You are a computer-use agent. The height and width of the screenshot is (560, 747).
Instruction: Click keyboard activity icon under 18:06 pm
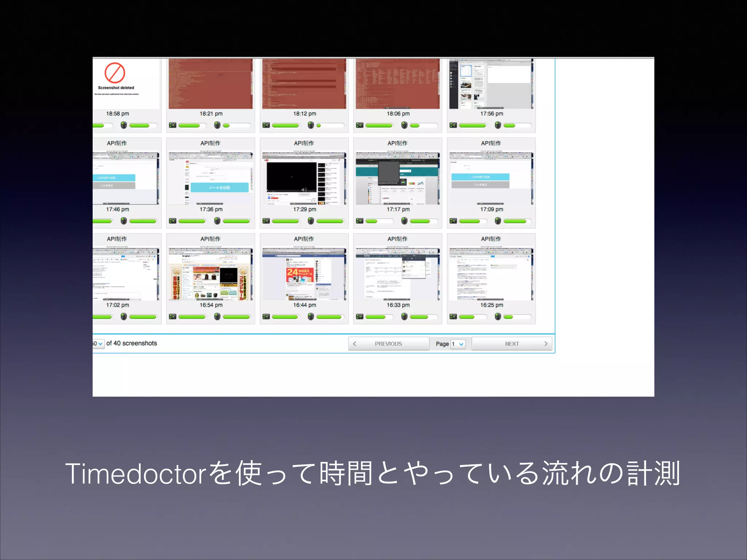360,125
